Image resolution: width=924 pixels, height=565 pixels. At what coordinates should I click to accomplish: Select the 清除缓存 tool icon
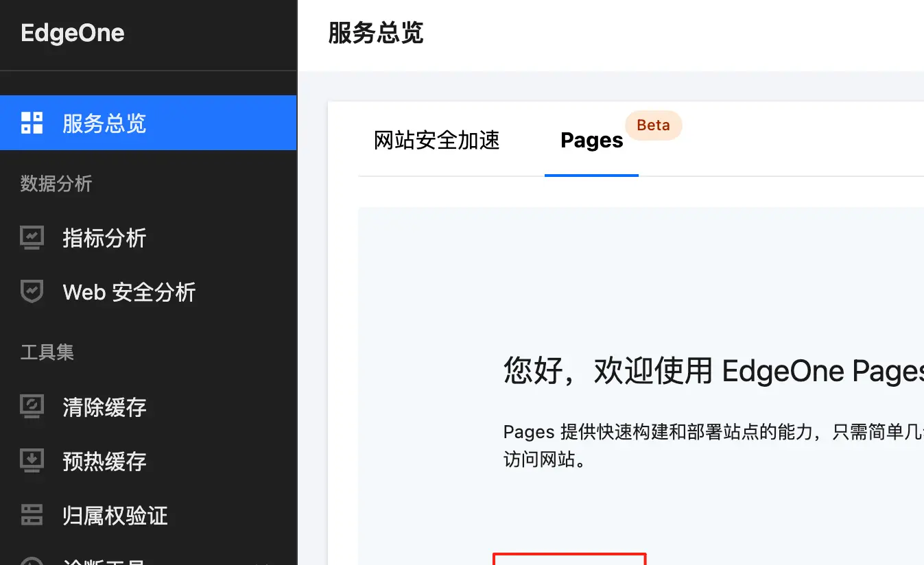click(x=31, y=407)
